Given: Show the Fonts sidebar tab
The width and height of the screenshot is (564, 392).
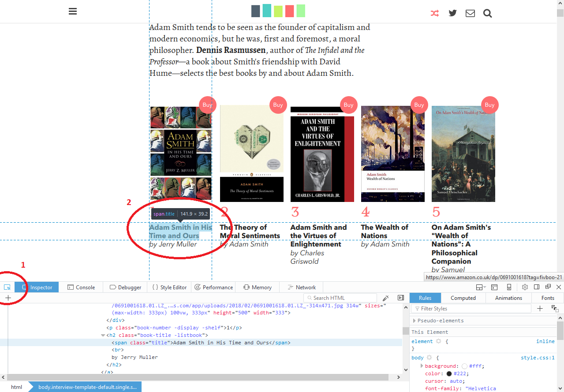Looking at the screenshot, I should (x=548, y=298).
